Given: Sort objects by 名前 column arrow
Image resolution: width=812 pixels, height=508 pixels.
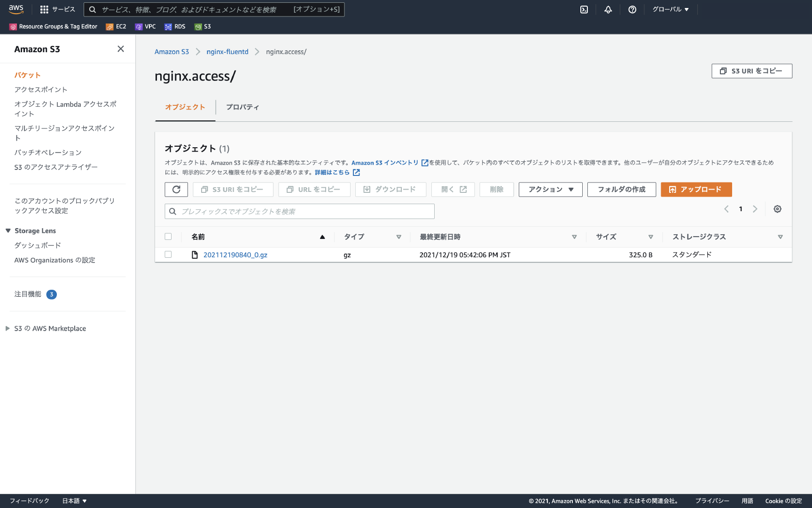Looking at the screenshot, I should 322,237.
